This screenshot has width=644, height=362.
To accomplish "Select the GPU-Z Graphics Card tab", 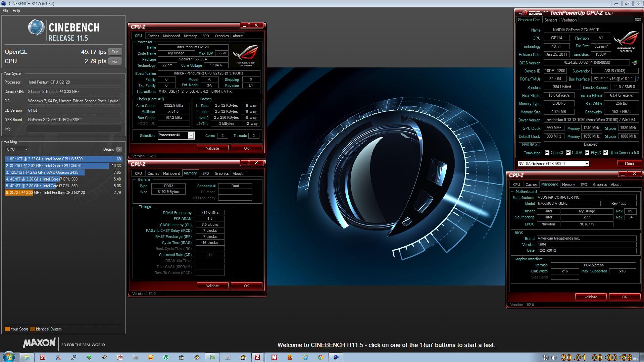I will click(x=529, y=20).
